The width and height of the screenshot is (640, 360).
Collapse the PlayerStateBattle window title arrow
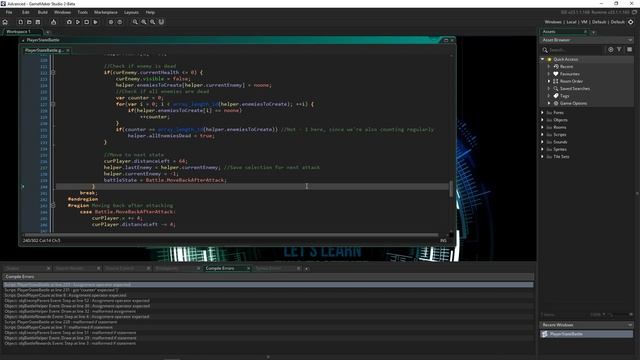(x=23, y=40)
